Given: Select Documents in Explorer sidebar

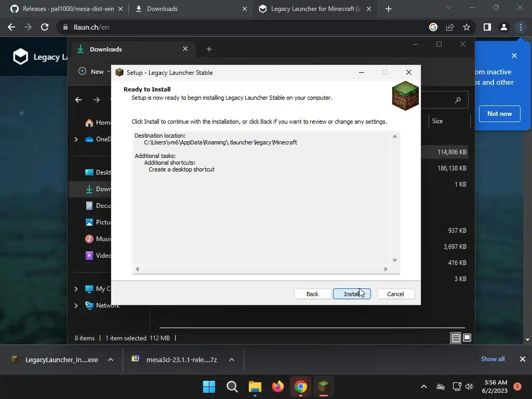Looking at the screenshot, I should [x=98, y=206].
